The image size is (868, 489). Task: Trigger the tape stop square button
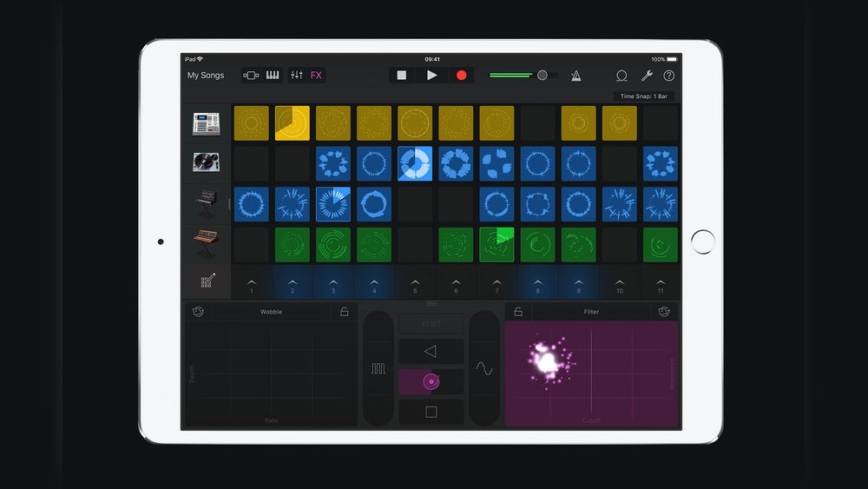click(x=431, y=412)
